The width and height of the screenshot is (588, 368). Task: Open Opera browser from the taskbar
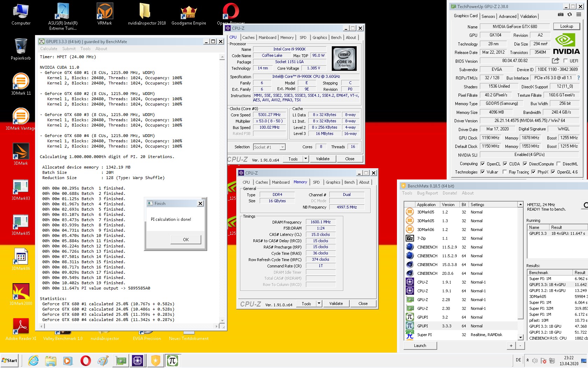pos(86,361)
